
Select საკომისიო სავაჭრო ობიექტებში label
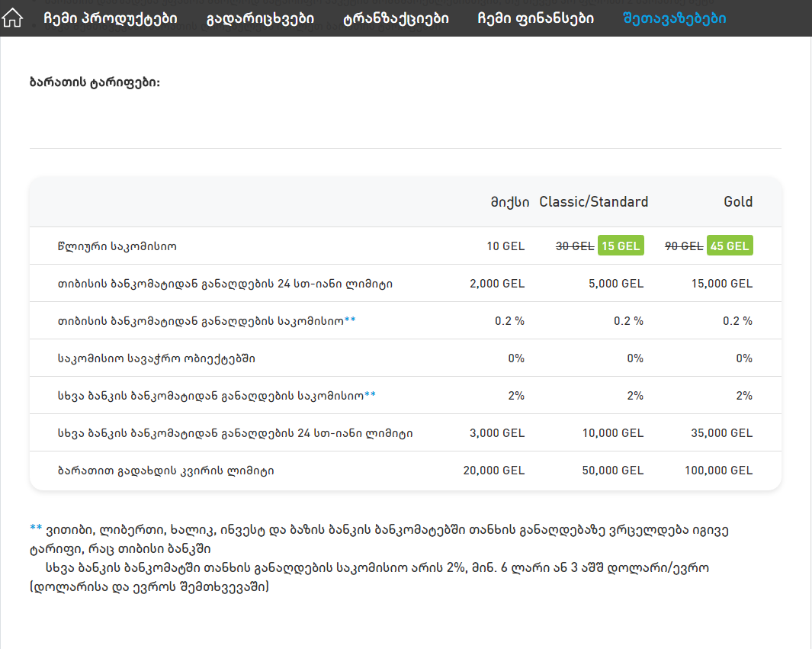[156, 358]
